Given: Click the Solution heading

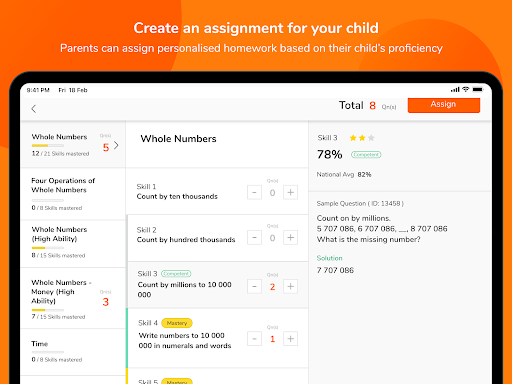Looking at the screenshot, I should click(x=329, y=258).
